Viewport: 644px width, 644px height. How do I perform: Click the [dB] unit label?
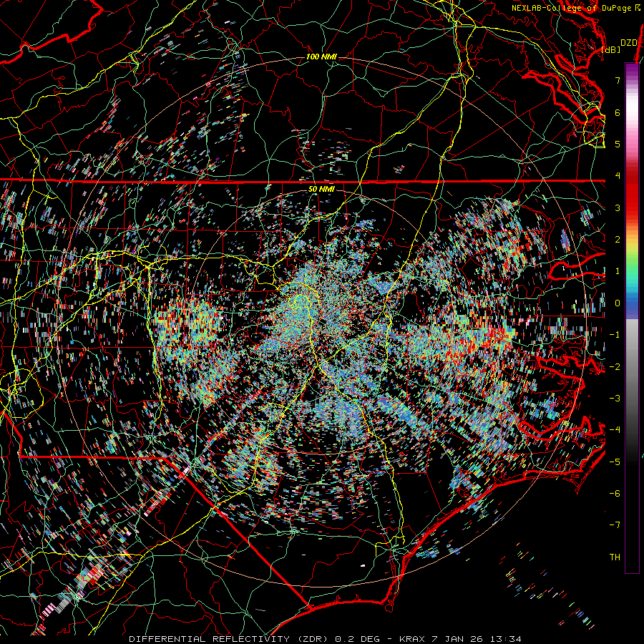tap(611, 49)
